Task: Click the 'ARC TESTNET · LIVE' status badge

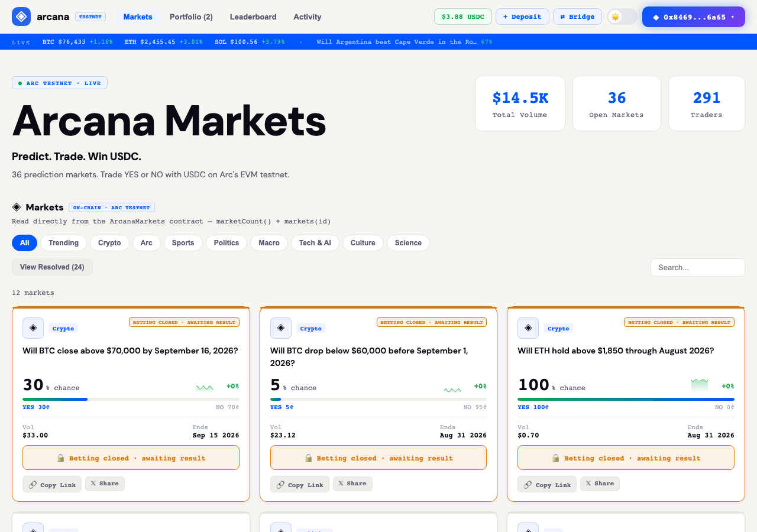Action: (x=60, y=83)
